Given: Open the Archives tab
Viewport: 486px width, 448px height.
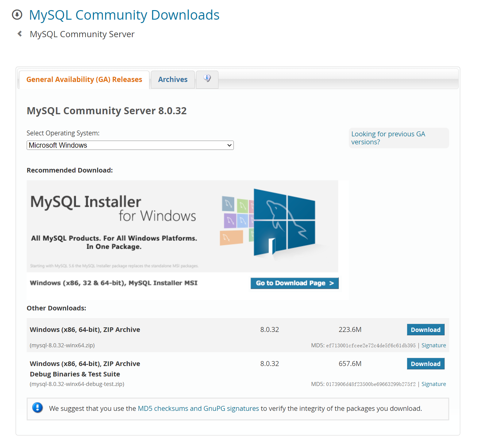Looking at the screenshot, I should [x=173, y=80].
